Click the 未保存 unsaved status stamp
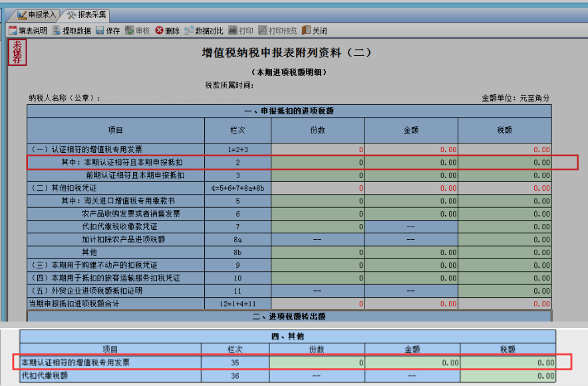The width and height of the screenshot is (588, 386). click(17, 52)
